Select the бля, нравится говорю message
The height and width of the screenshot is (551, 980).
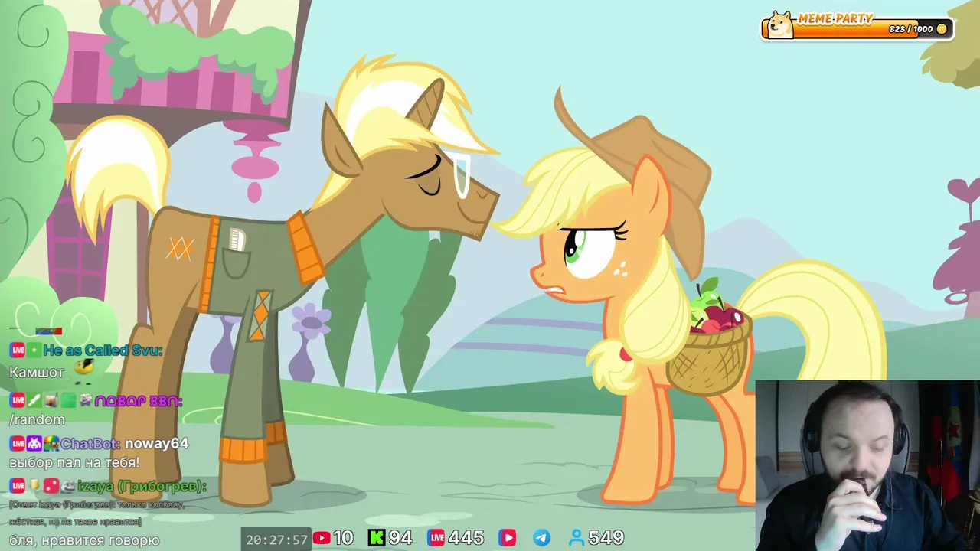click(84, 540)
